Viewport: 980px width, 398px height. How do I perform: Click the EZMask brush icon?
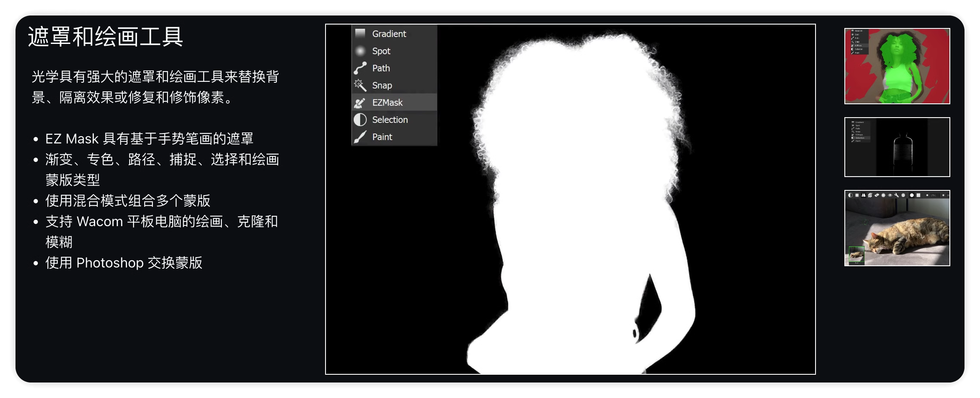coord(360,103)
